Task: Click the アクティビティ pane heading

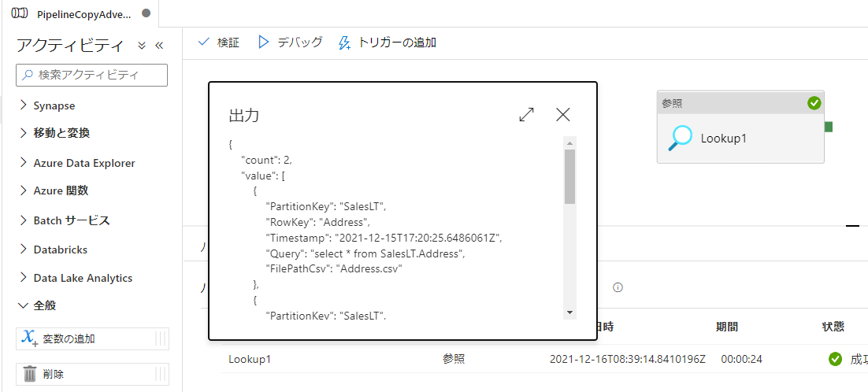Action: coord(70,46)
